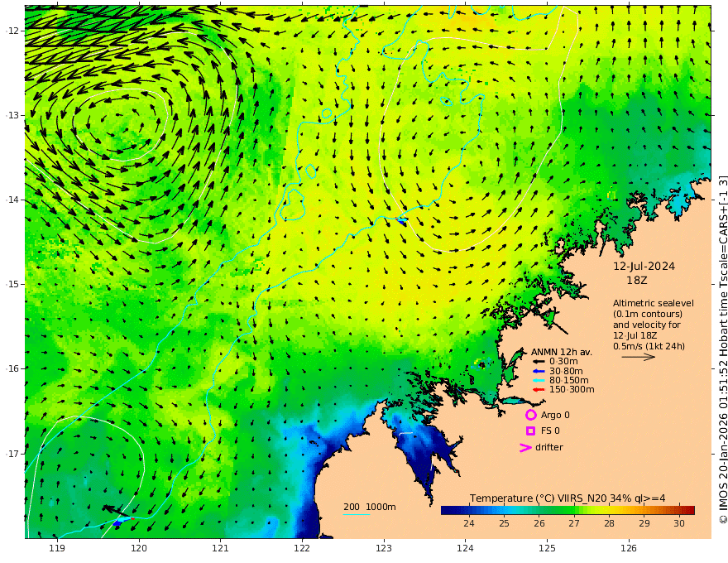This screenshot has height=563, width=728.
Task: Select the magenta drifter chevron marker
Action: click(x=525, y=447)
